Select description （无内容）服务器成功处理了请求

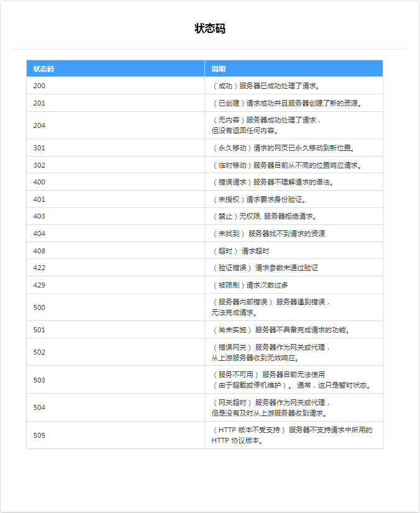(294, 125)
